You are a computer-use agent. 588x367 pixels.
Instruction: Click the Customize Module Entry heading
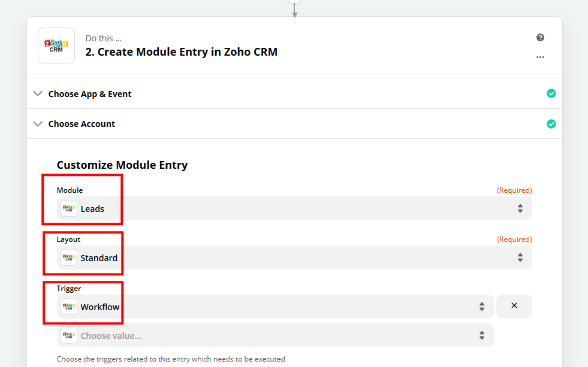coord(122,165)
